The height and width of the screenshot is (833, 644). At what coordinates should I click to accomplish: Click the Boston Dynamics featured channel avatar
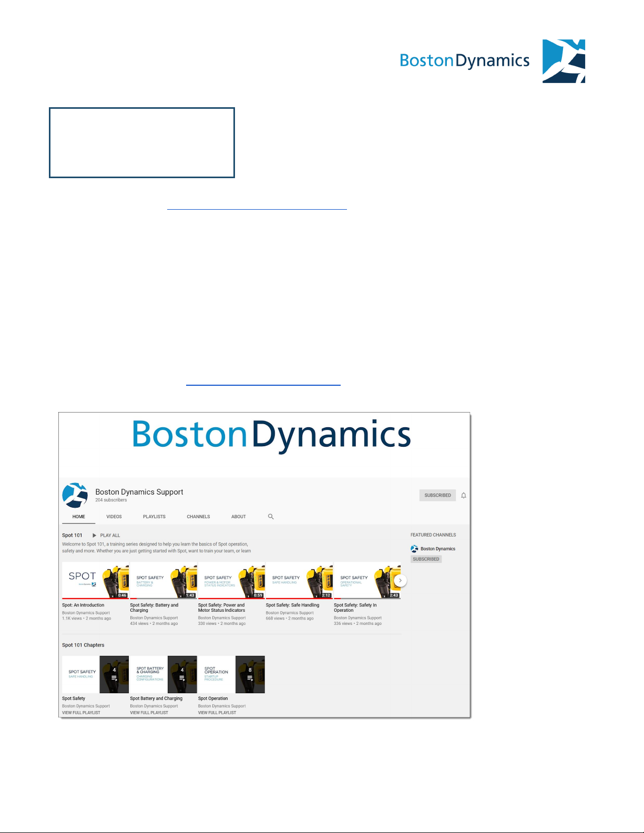point(414,549)
